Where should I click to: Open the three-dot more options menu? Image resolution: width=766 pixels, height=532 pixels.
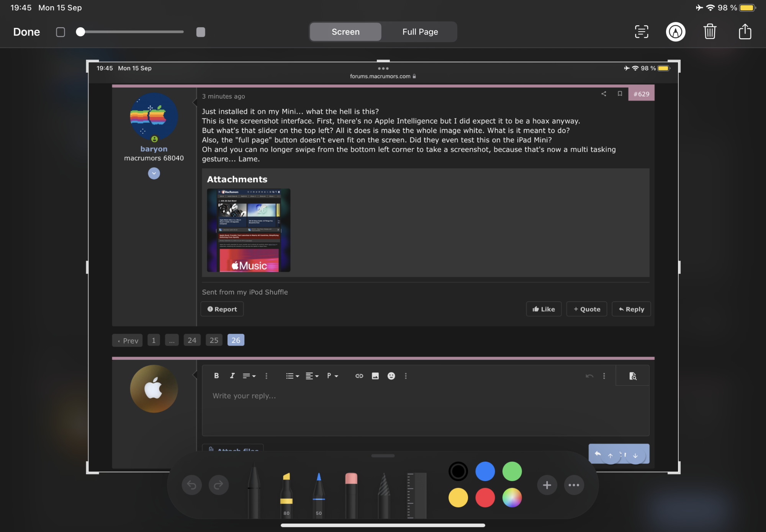[x=574, y=485]
